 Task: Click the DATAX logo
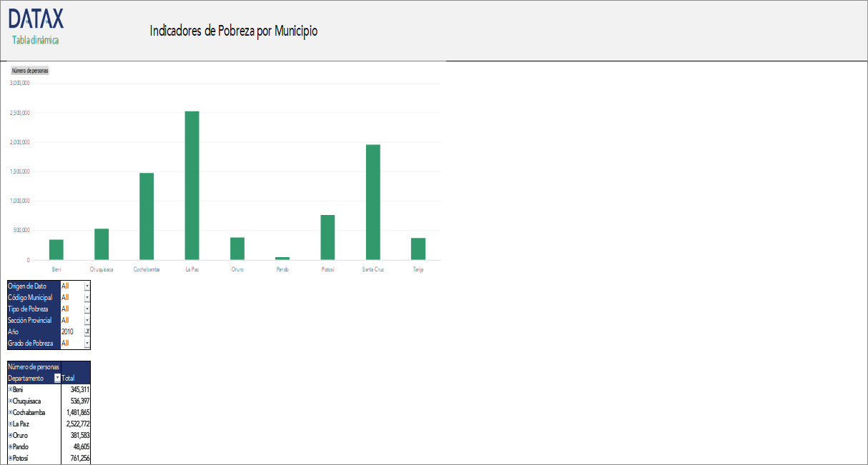click(x=36, y=19)
